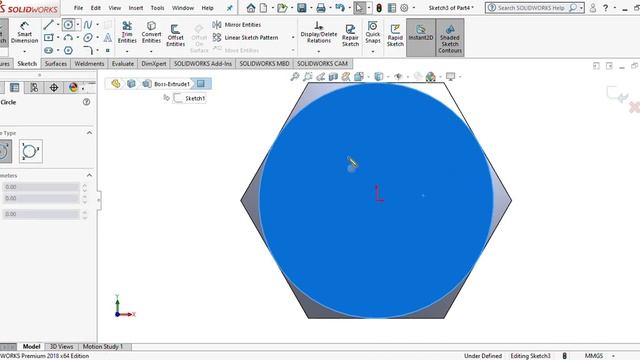
Task: Expand the Convert Entities dropdown arrow
Action: tap(151, 51)
